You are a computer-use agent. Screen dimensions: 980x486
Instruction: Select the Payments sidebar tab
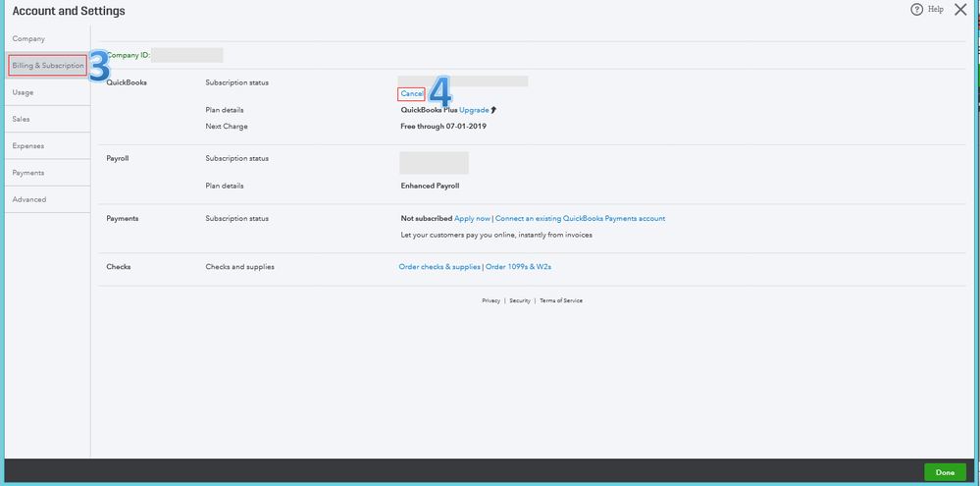pos(28,173)
